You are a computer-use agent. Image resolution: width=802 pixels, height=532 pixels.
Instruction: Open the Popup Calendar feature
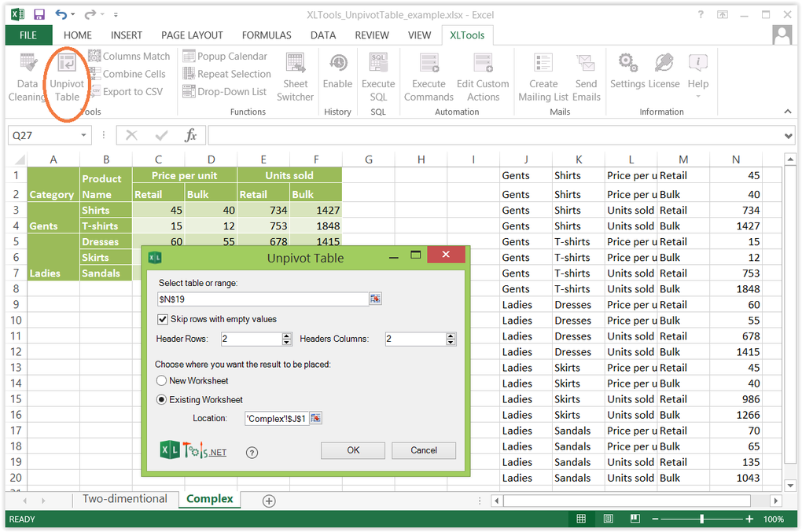click(226, 56)
